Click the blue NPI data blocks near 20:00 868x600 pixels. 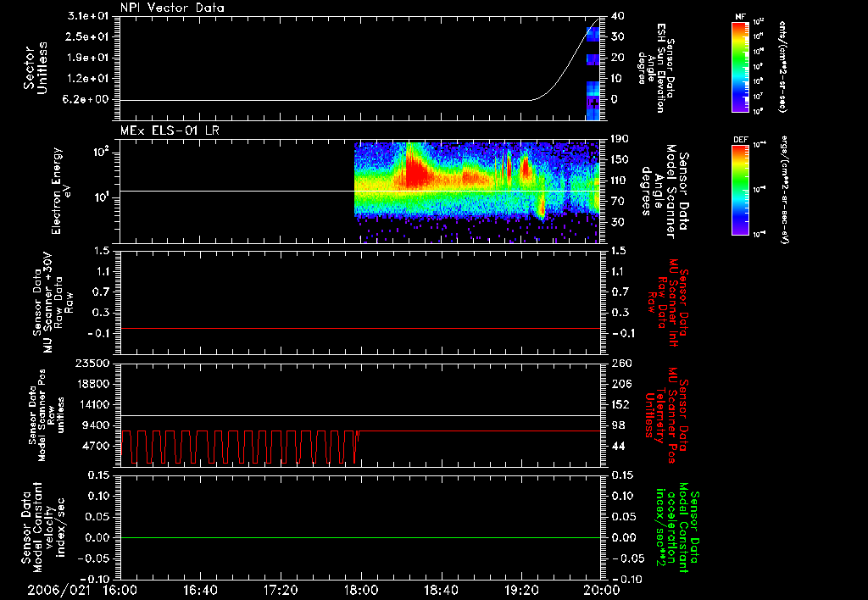pyautogui.click(x=593, y=72)
